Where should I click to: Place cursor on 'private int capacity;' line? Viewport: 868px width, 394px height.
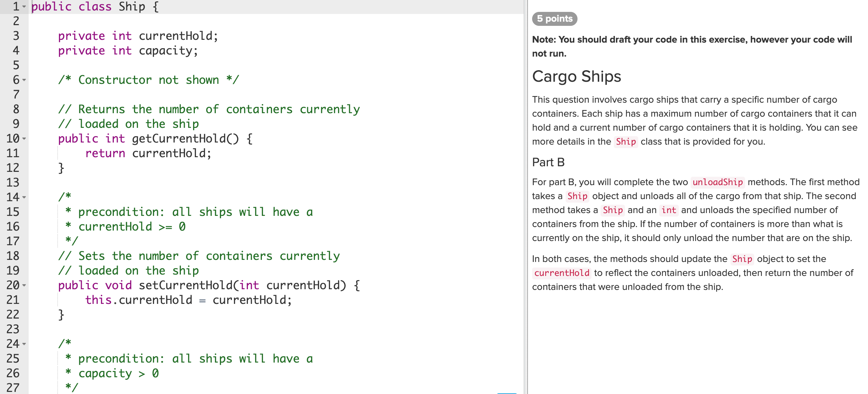pyautogui.click(x=128, y=51)
